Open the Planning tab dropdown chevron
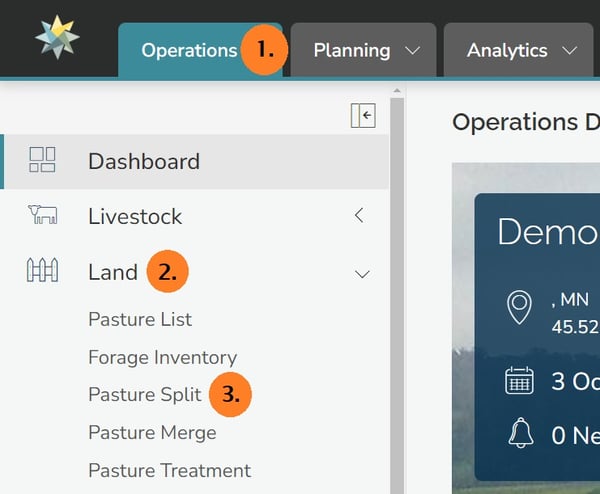The width and height of the screenshot is (600, 494). pos(412,50)
